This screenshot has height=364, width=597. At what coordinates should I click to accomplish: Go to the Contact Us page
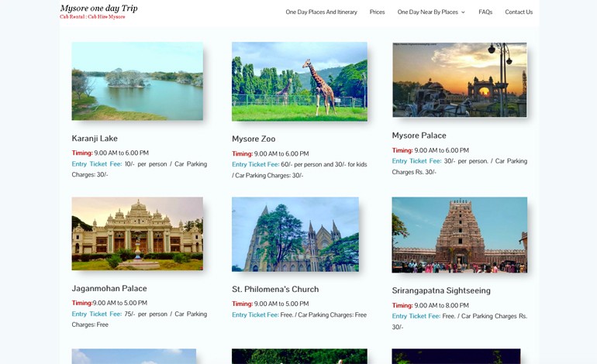519,12
